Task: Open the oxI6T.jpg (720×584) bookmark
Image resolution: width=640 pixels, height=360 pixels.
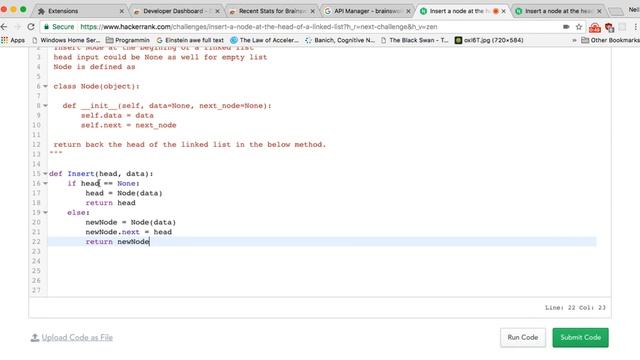Action: pos(489,40)
